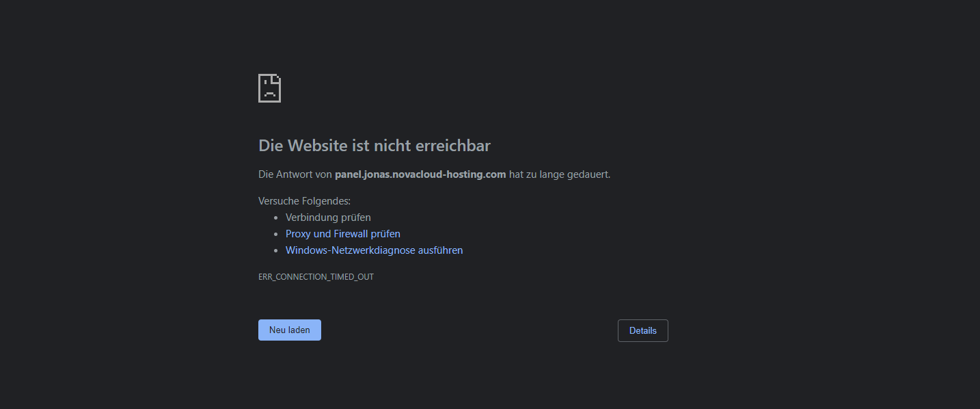Click the Neu laden reload button
The image size is (980, 409).
[x=290, y=330]
